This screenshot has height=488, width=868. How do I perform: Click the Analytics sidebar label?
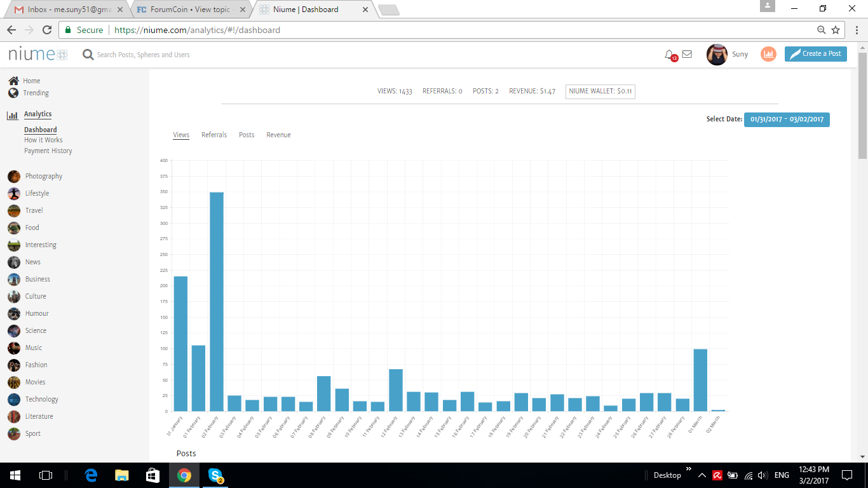pos(37,114)
